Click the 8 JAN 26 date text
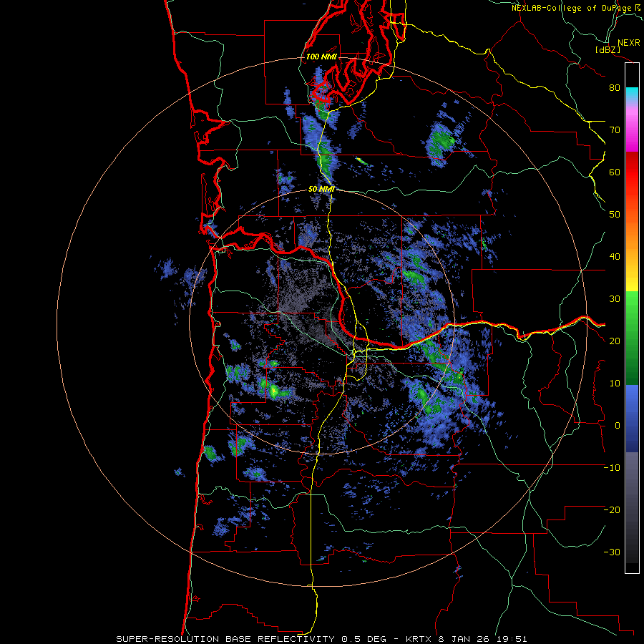The image size is (644, 644). coord(465,639)
